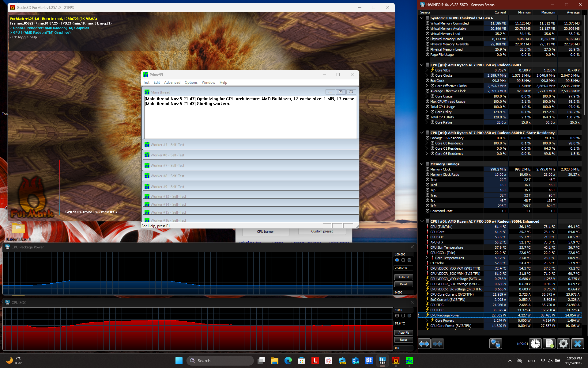The width and height of the screenshot is (588, 368).
Task: Collapse Memory Timings sensor group
Action: pyautogui.click(x=422, y=164)
